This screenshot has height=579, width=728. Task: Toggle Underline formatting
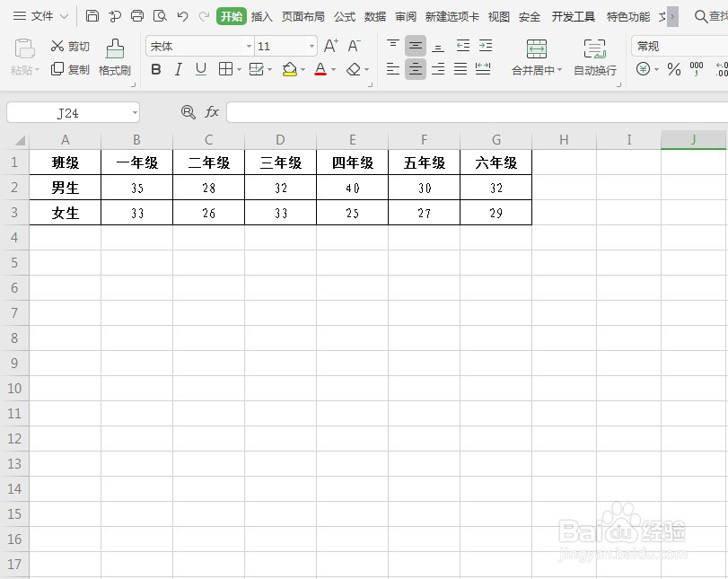tap(200, 70)
